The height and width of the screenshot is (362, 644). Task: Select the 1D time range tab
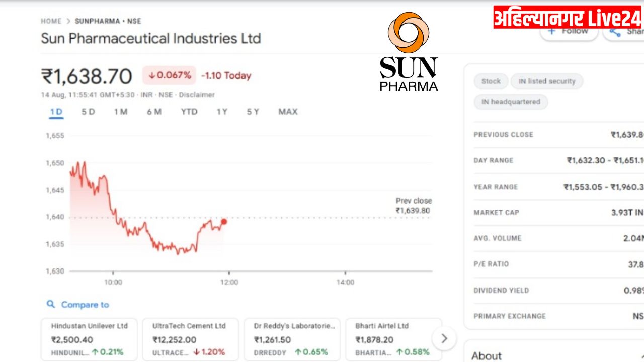56,112
